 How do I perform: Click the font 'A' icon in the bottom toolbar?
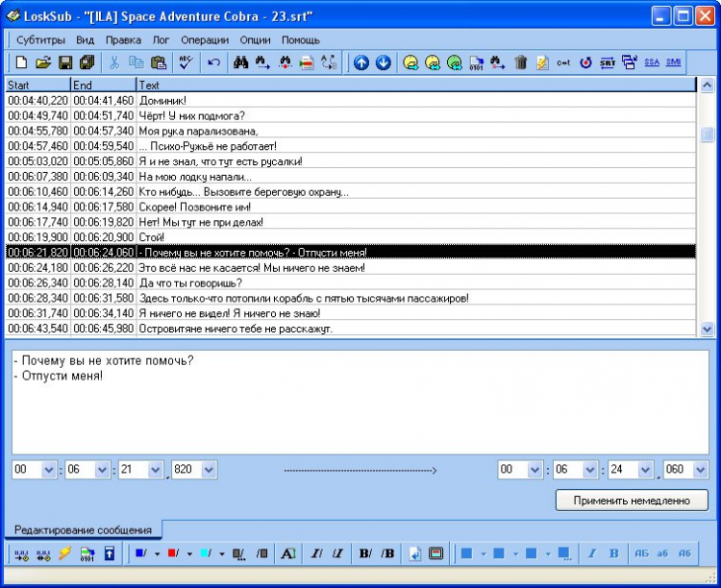pos(287,553)
